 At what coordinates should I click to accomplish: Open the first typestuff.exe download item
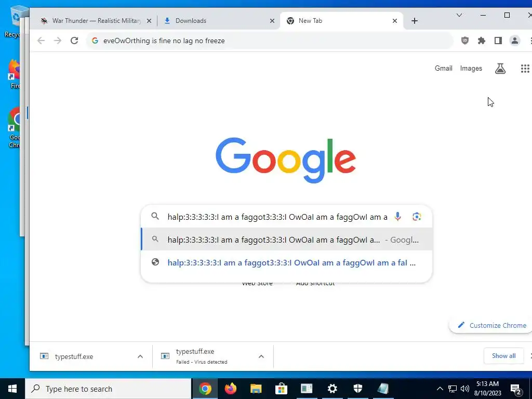[x=74, y=356]
